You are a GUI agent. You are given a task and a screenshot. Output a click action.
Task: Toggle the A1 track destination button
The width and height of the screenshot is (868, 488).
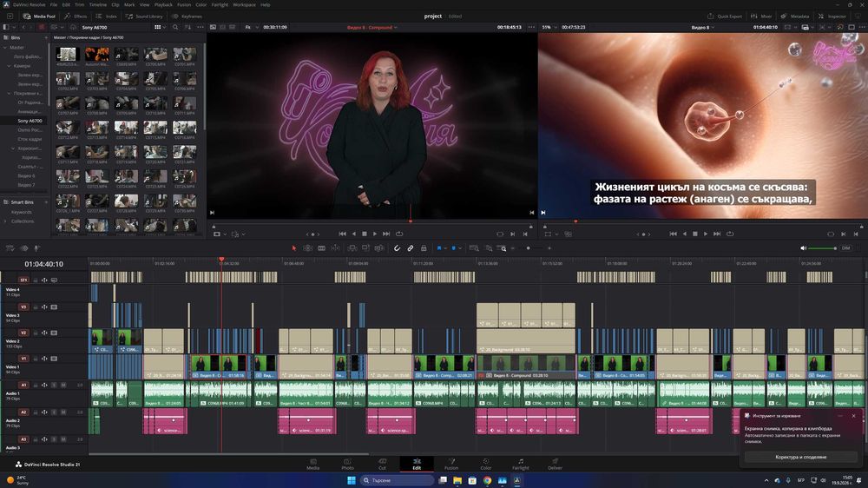click(x=23, y=385)
